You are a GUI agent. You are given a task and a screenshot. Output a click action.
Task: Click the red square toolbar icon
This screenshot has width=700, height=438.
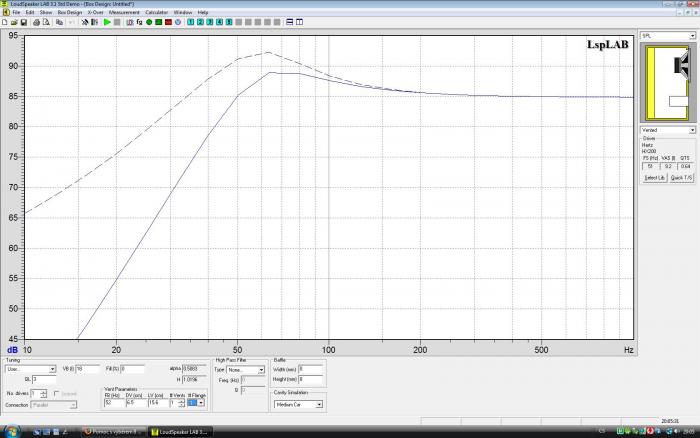[168, 21]
